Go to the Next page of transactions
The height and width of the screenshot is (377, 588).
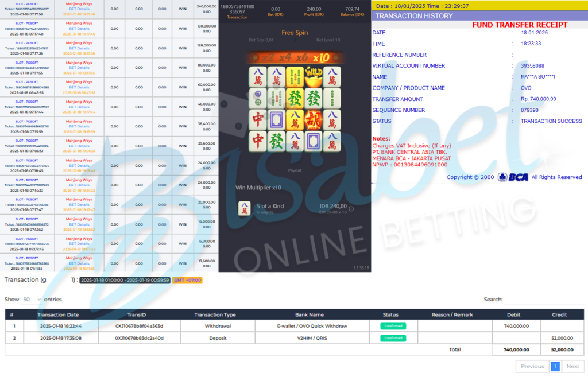tap(572, 366)
